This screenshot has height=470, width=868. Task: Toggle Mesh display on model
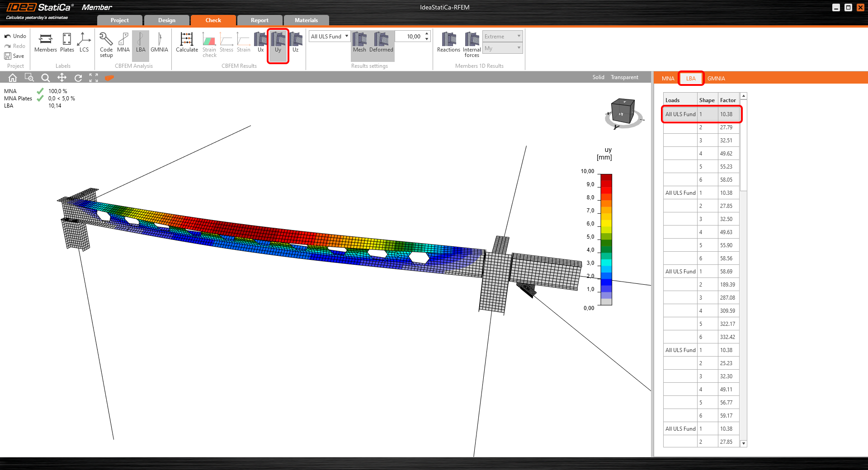tap(359, 42)
